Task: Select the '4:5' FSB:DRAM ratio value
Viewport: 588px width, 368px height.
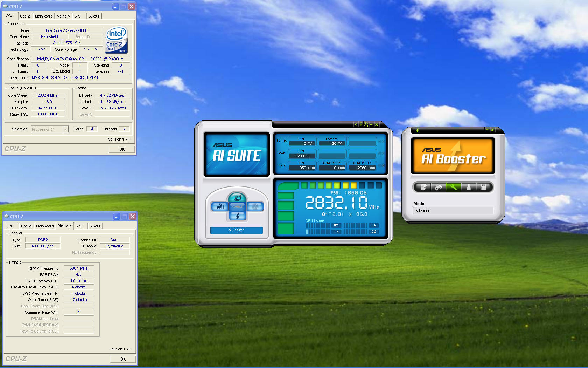Action: (x=79, y=274)
